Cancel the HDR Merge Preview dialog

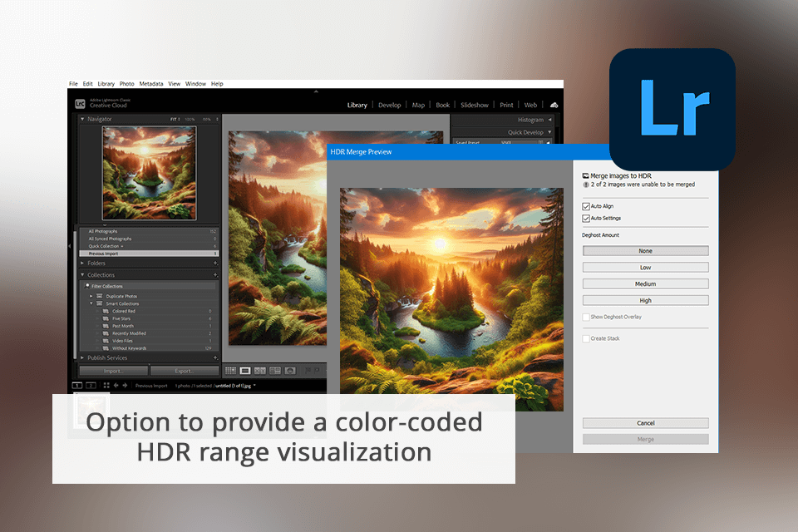(x=645, y=423)
